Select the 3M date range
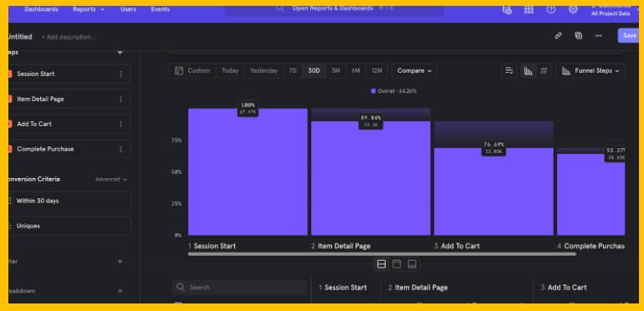Screen dimensions: 644x311 [335, 70]
